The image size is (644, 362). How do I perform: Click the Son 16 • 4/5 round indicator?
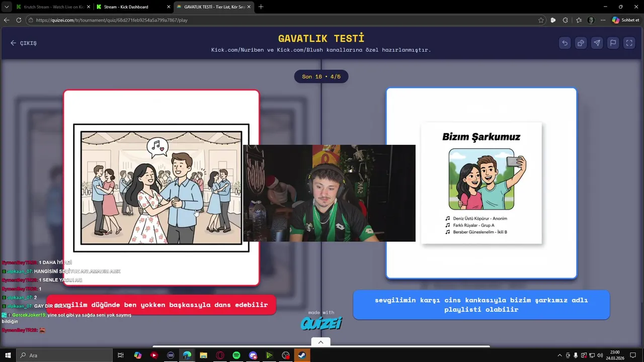tap(321, 76)
